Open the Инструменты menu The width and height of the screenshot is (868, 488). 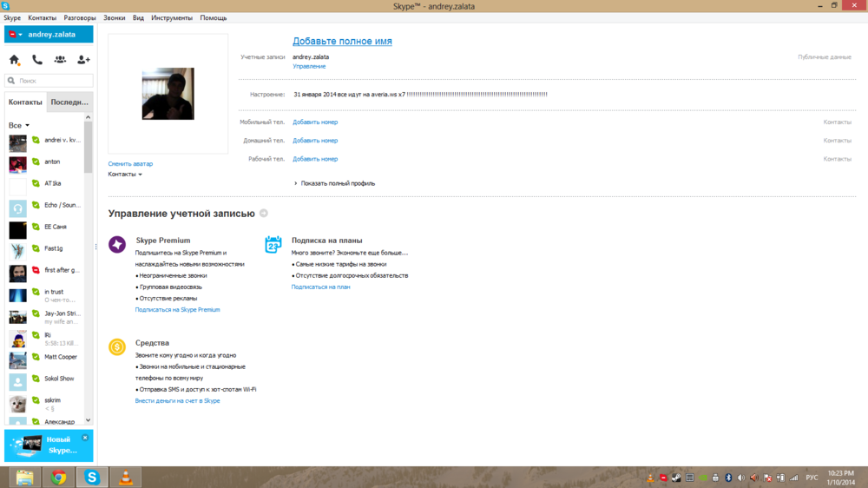(x=172, y=17)
